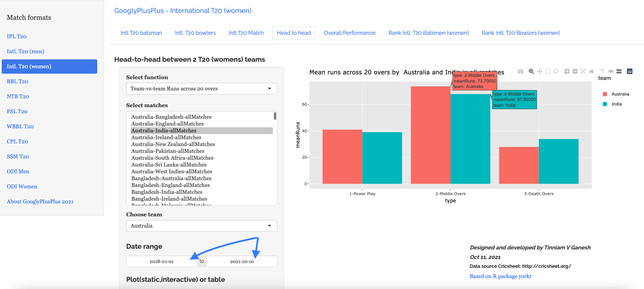This screenshot has width=644, height=289.
Task: Reset axes with the home icon
Action: (591, 71)
